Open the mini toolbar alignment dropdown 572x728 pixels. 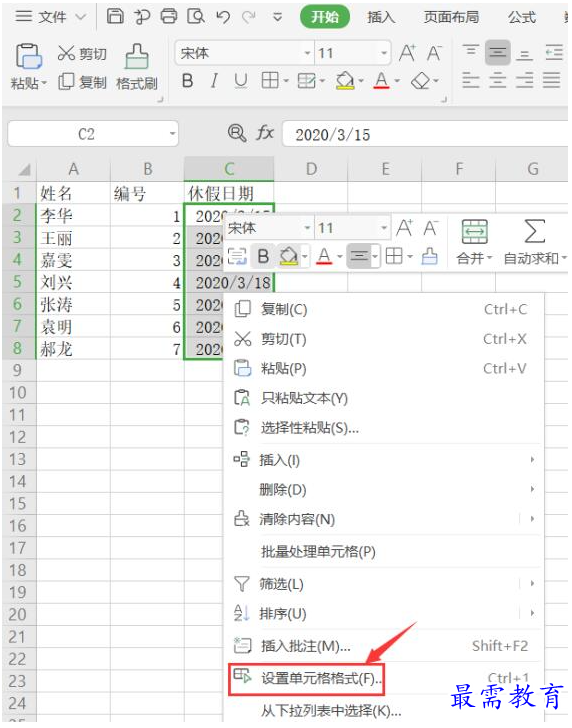pyautogui.click(x=376, y=256)
